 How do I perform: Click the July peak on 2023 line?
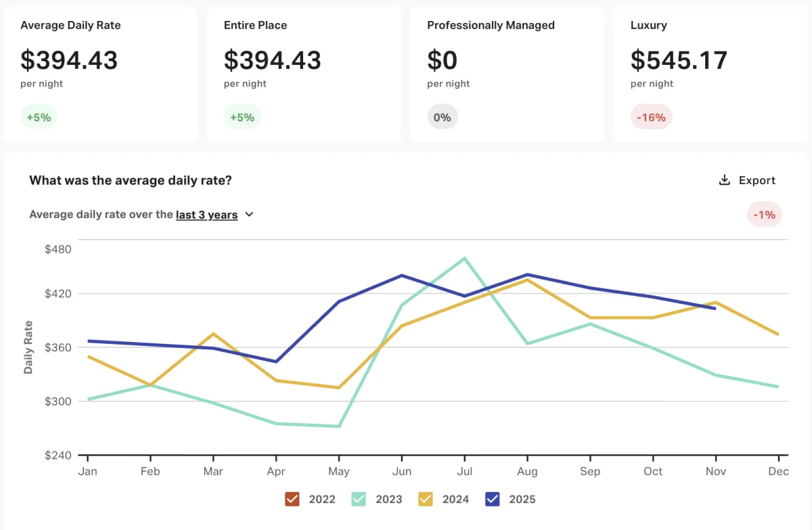pos(465,258)
